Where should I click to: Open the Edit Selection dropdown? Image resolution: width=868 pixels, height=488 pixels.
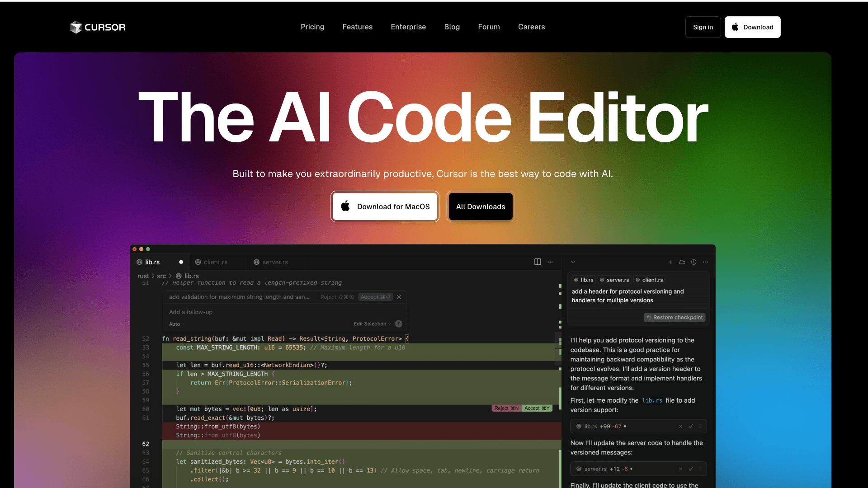pos(372,324)
